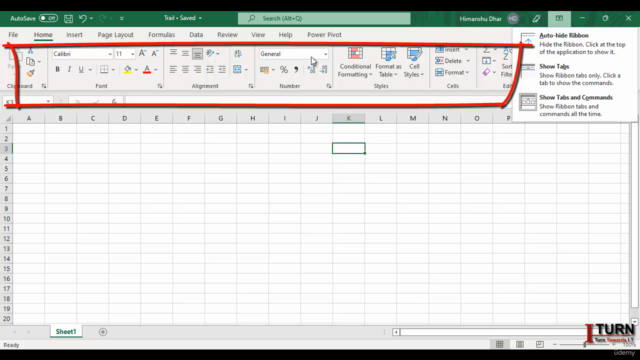
Task: Open the Power Pivot tab
Action: coord(324,35)
